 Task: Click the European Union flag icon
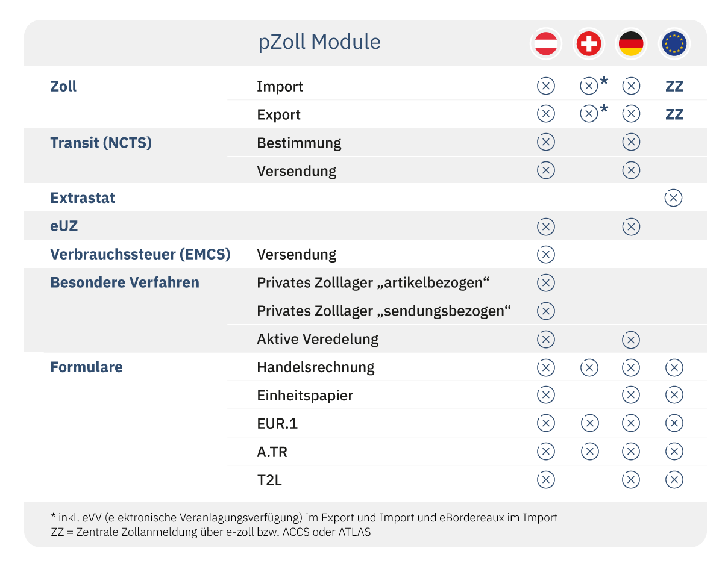click(x=674, y=44)
